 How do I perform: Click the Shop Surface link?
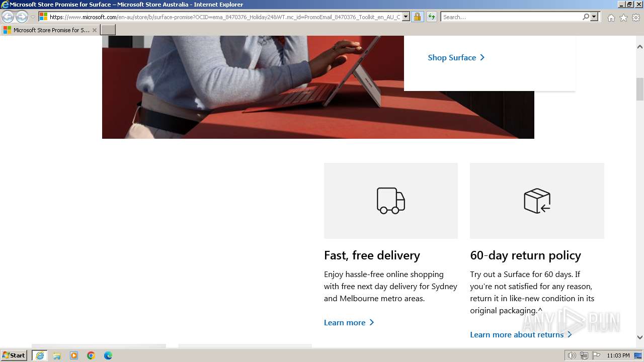click(456, 57)
